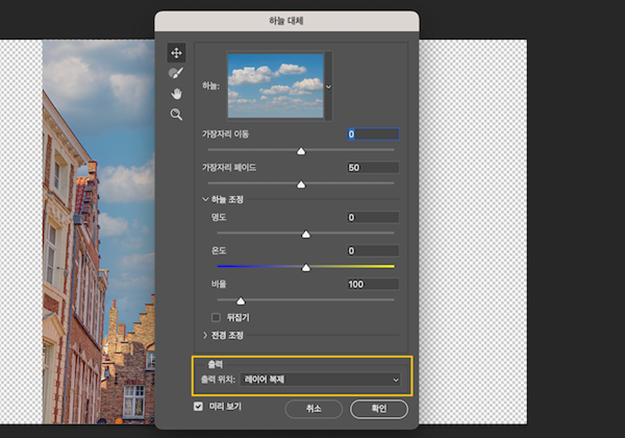The image size is (625, 438).
Task: Click the 확인 button
Action: pyautogui.click(x=379, y=409)
